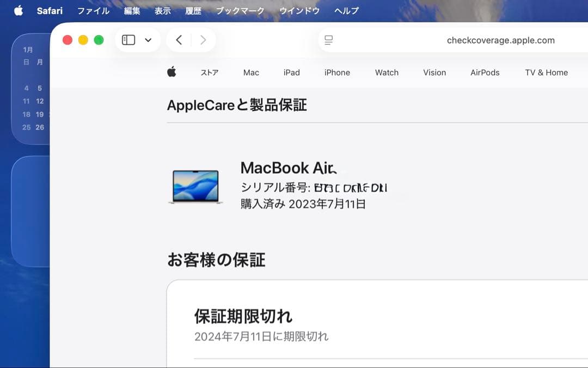Open the 履歴 menu

tap(193, 11)
